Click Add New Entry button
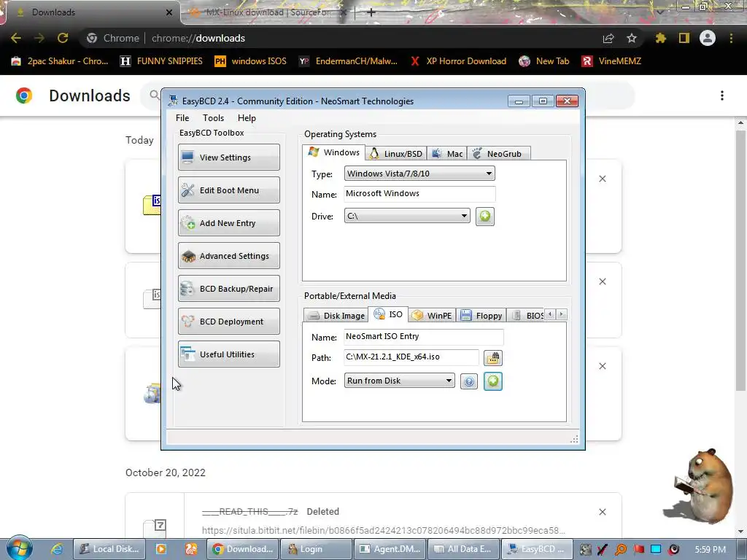 coord(228,223)
